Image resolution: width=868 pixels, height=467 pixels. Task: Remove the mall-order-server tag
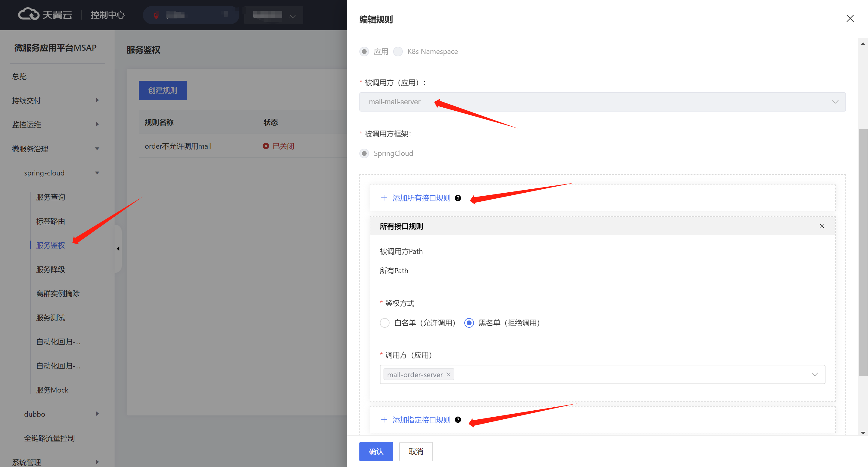click(448, 374)
